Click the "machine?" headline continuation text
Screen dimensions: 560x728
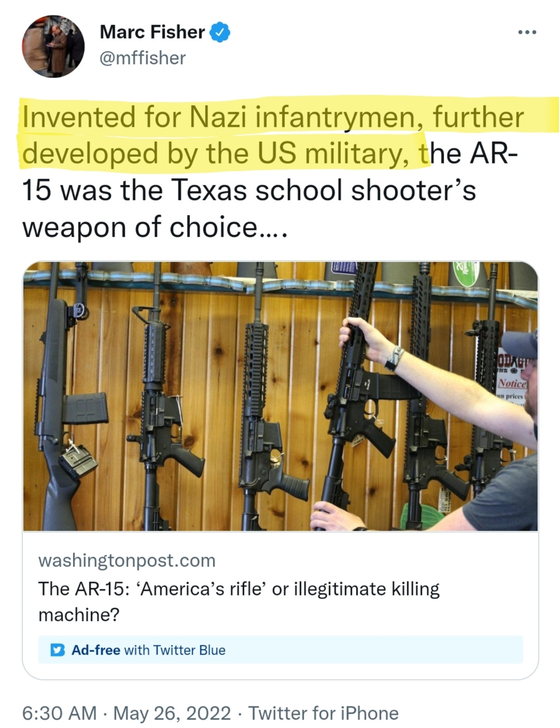(79, 615)
